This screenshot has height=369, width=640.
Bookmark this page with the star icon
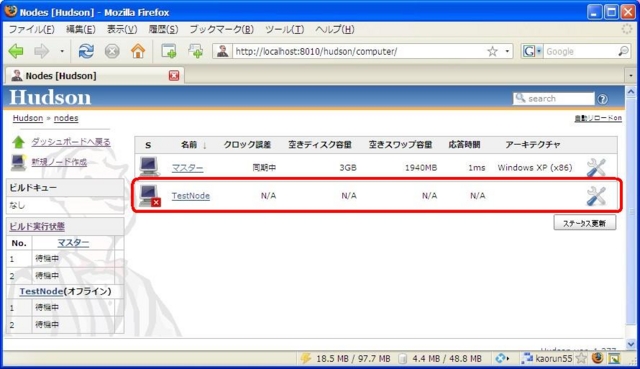pos(493,51)
